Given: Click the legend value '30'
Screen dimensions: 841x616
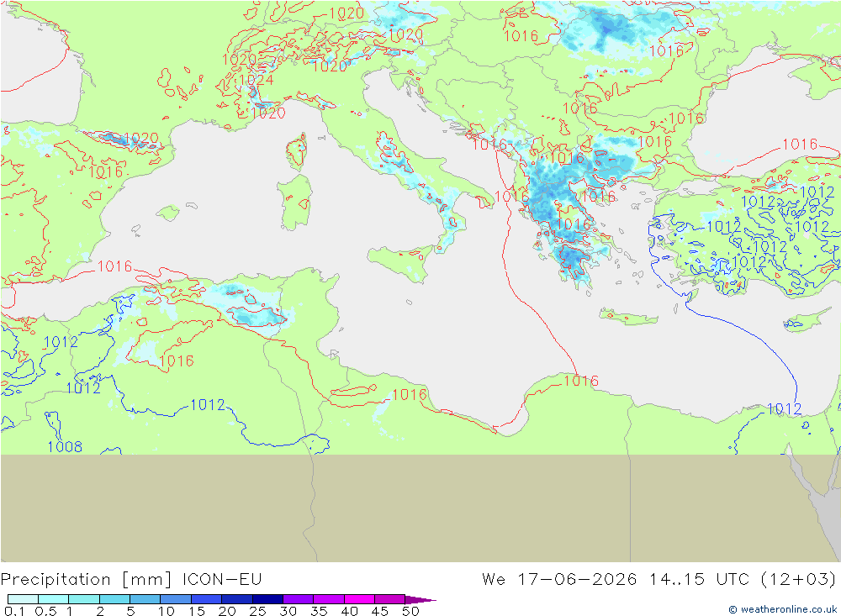Looking at the screenshot, I should 288,611.
